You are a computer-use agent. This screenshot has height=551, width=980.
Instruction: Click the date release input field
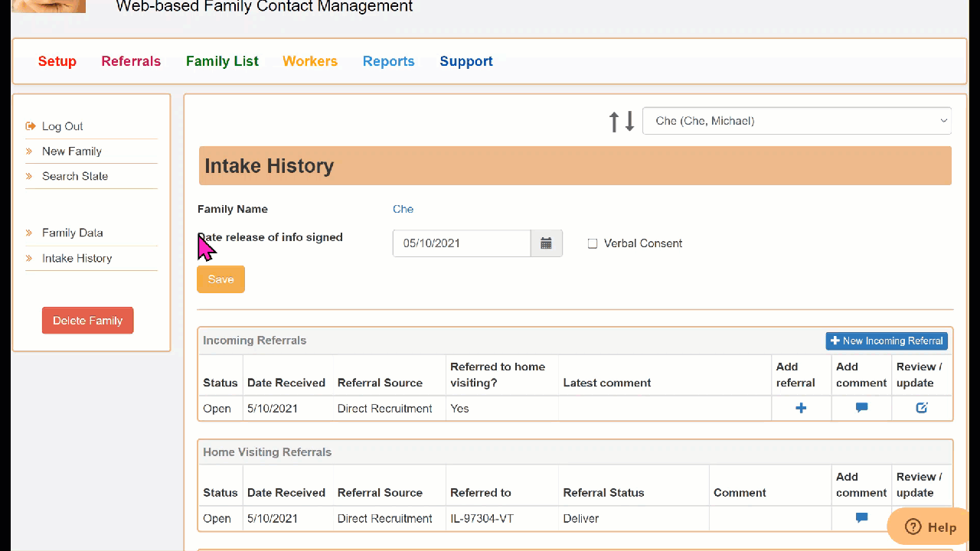pyautogui.click(x=462, y=243)
